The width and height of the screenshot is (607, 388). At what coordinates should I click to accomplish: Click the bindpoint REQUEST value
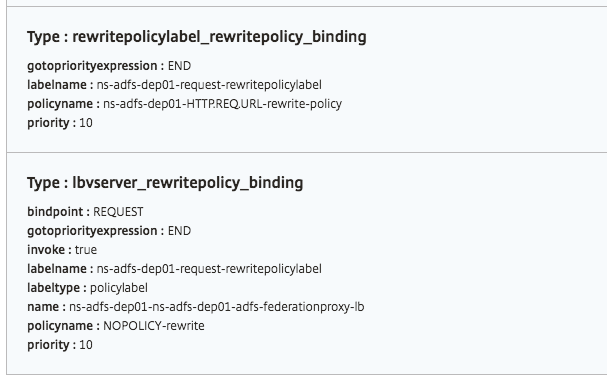click(x=118, y=212)
